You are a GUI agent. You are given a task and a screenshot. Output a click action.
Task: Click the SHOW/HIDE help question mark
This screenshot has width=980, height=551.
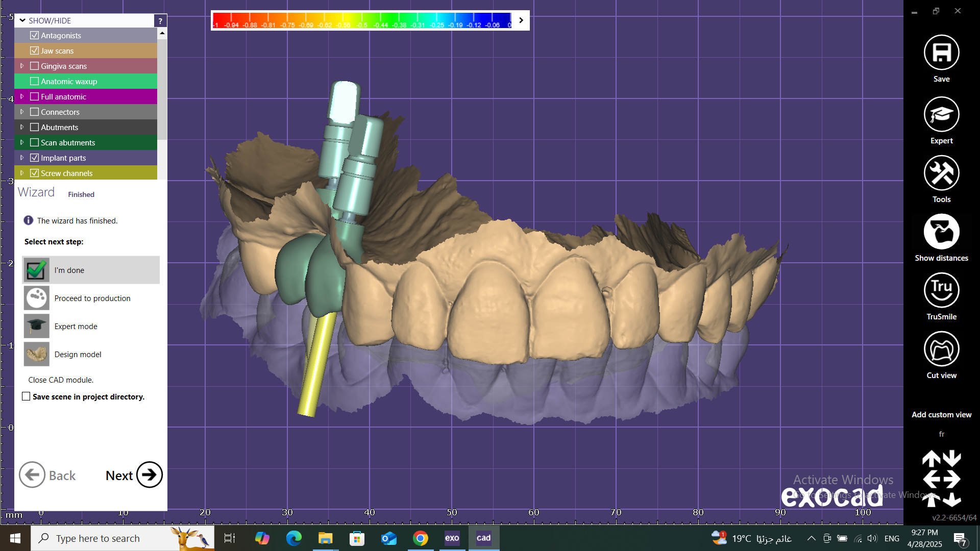[x=160, y=21]
